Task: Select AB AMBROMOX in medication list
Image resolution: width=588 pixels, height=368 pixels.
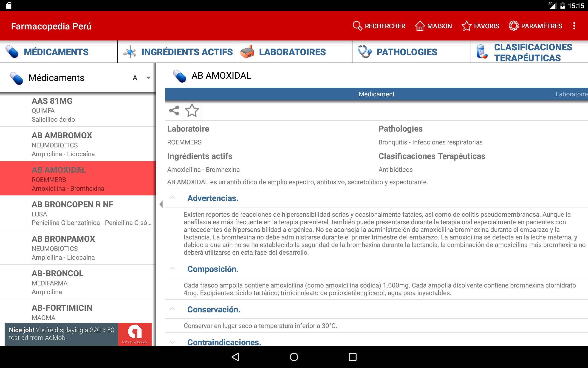Action: click(78, 144)
